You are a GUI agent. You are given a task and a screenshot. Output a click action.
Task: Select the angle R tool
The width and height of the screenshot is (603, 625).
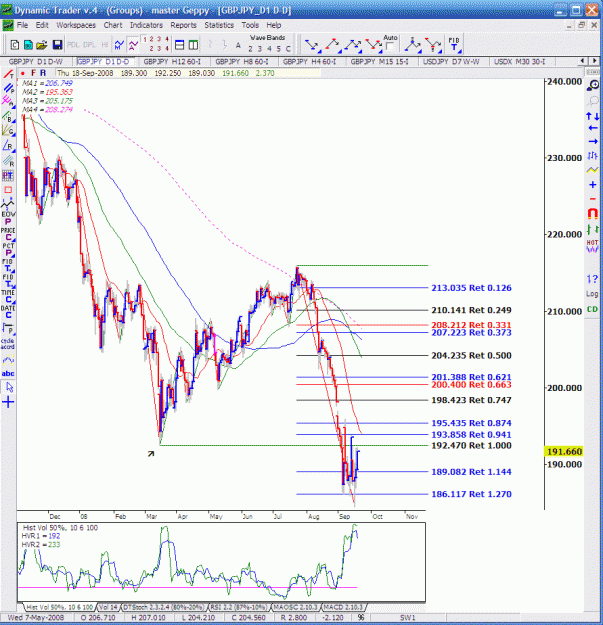coord(8,146)
